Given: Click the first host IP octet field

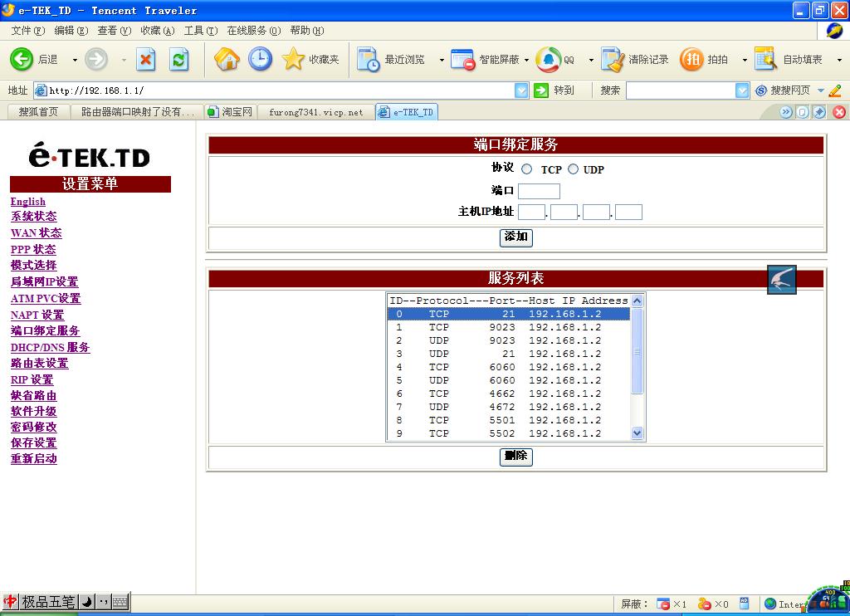Looking at the screenshot, I should point(531,212).
